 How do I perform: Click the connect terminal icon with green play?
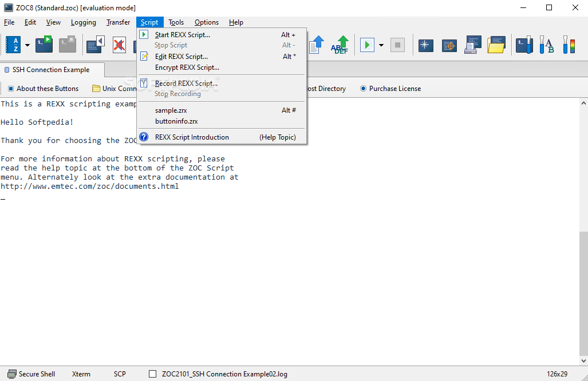tap(44, 45)
